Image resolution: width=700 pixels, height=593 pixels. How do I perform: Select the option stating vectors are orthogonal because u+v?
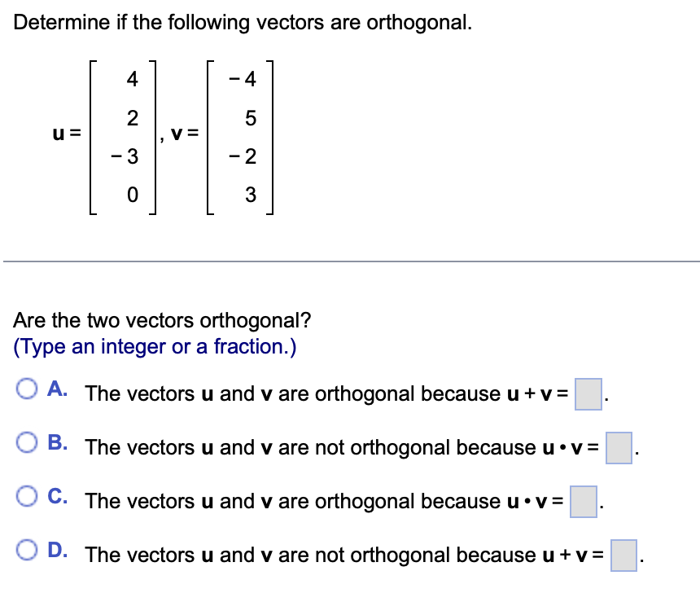click(27, 389)
